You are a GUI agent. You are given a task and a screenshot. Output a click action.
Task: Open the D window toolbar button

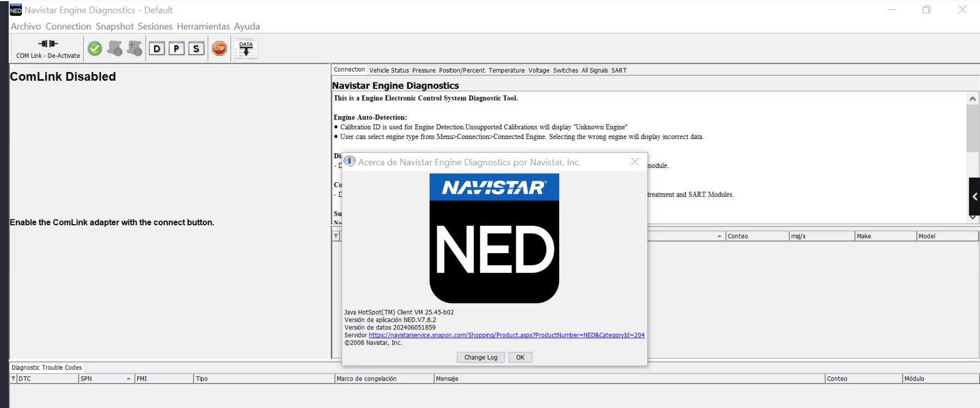(157, 49)
